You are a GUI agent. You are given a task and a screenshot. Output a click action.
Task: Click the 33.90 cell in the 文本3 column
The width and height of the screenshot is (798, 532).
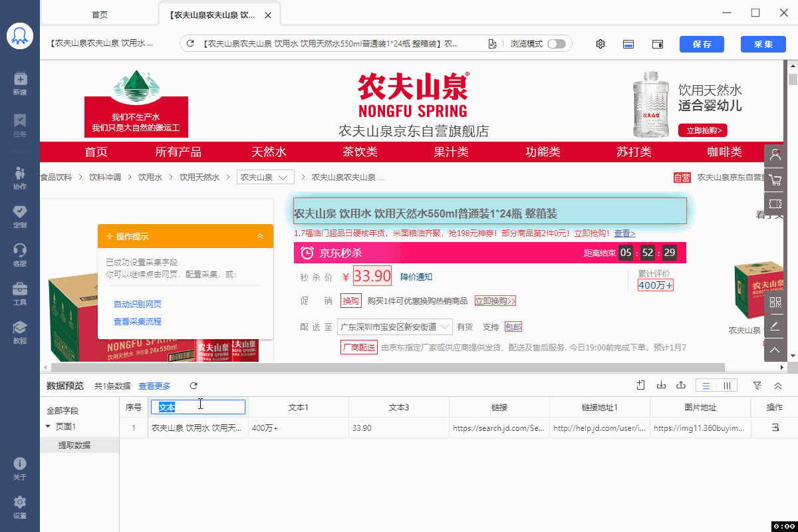399,428
